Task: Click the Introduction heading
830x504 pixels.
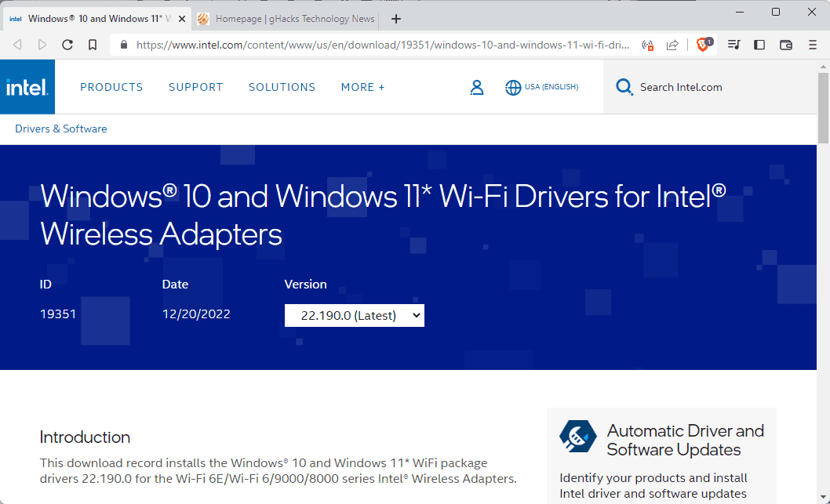Action: 85,437
